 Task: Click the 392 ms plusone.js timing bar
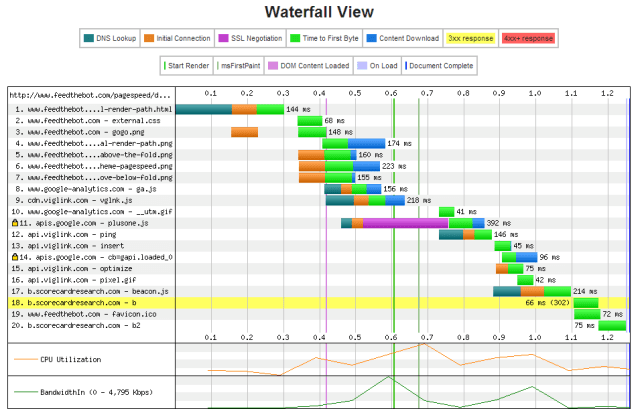tap(412, 223)
